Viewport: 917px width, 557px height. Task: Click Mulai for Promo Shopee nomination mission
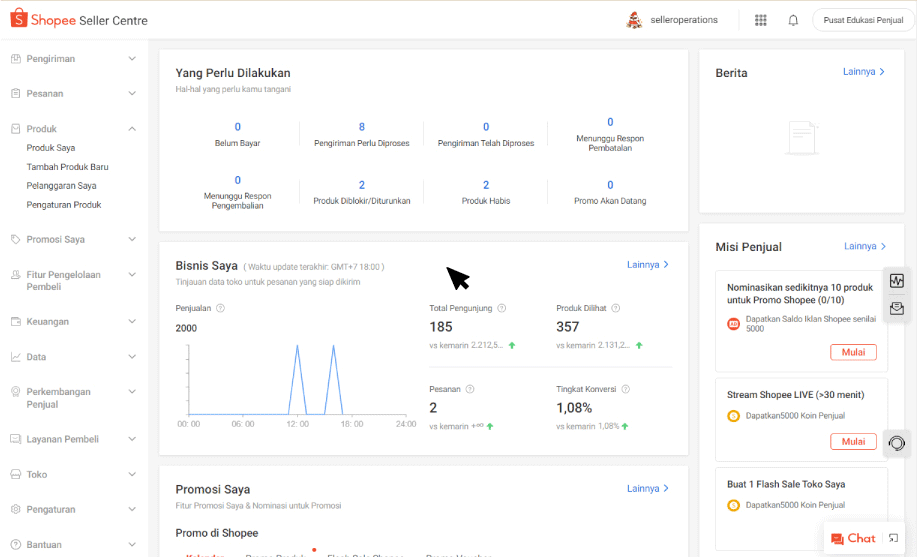(x=853, y=352)
